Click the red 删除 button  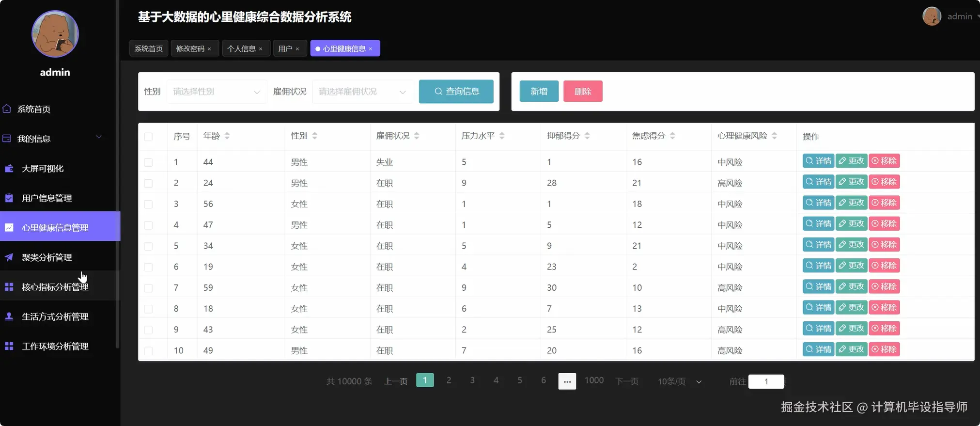coord(583,91)
